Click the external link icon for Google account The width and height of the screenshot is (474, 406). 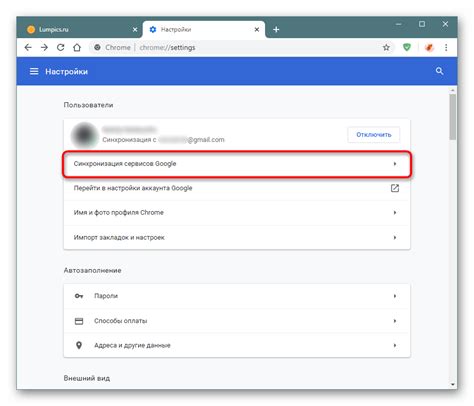tap(395, 188)
